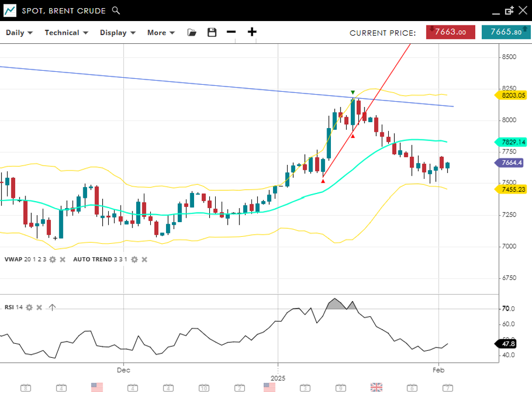The image size is (532, 394).
Task: Open the Daily timeframe dropdown
Action: click(x=19, y=32)
